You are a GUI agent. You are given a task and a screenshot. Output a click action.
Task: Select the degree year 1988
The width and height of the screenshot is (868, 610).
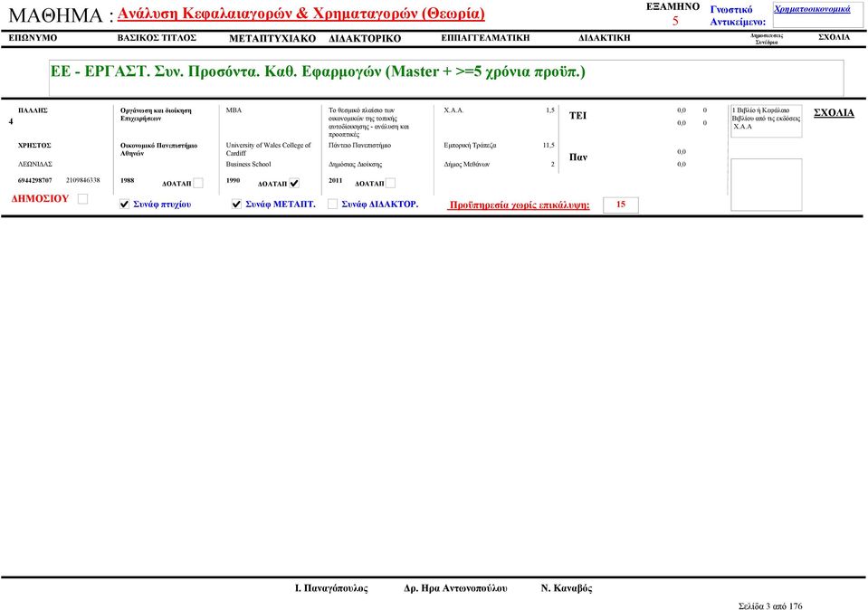[x=128, y=180]
